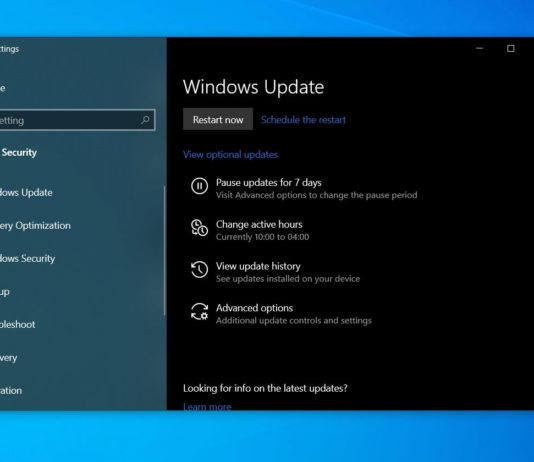Click the settings search field
The height and width of the screenshot is (462, 534).
77,120
